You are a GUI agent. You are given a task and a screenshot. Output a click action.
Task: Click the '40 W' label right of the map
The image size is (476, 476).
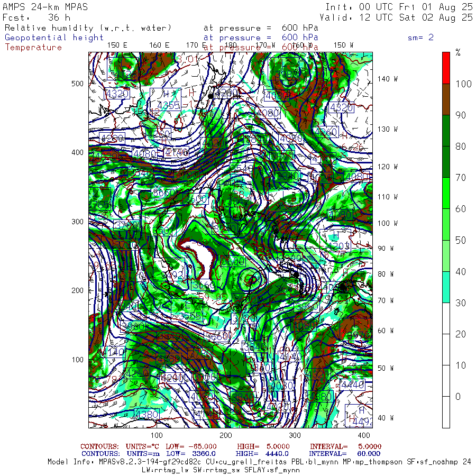[386, 418]
